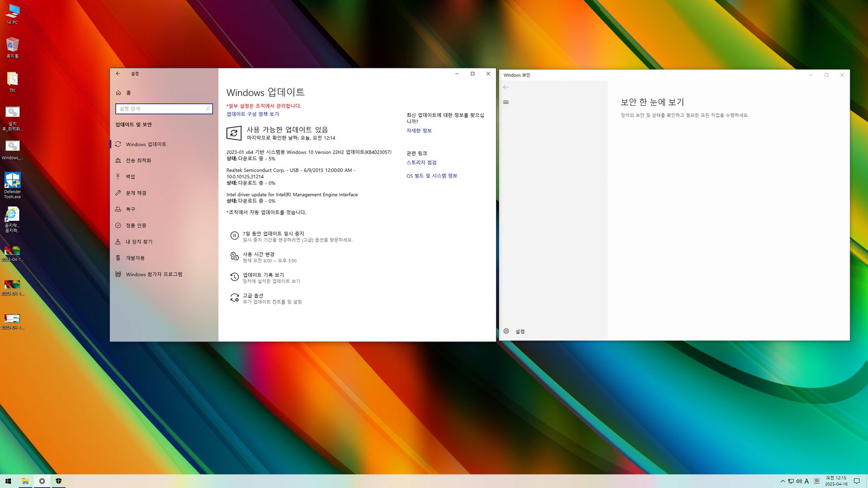Open volume control tray icon
868x488 pixels.
coord(799,481)
